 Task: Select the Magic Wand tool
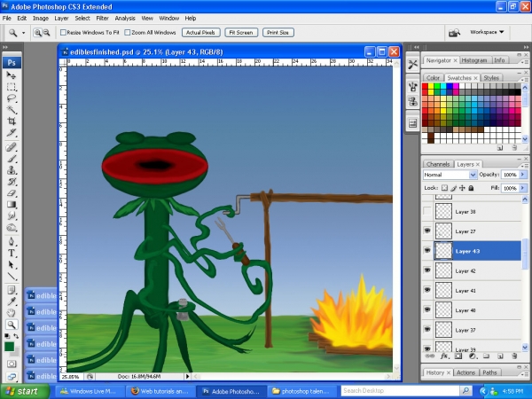coord(12,110)
